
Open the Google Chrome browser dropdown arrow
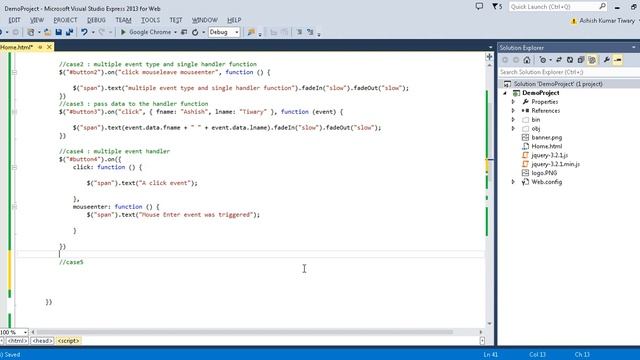176,32
